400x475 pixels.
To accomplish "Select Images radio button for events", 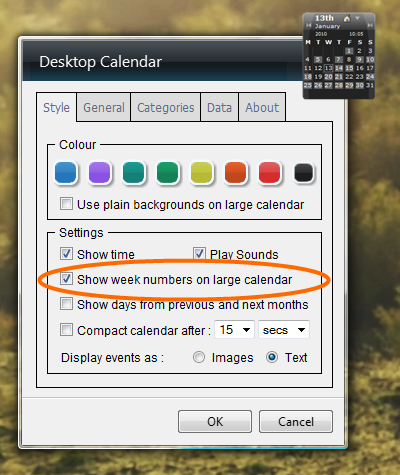I will click(x=199, y=357).
